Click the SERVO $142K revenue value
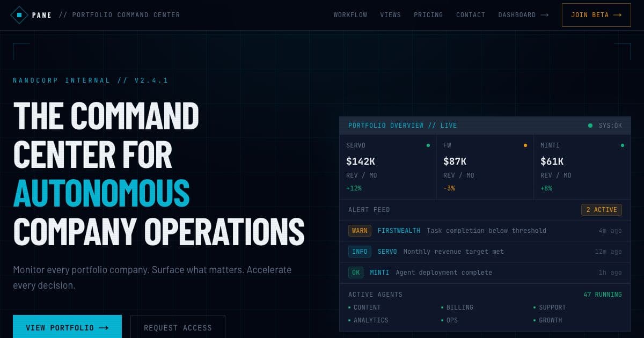 (362, 161)
